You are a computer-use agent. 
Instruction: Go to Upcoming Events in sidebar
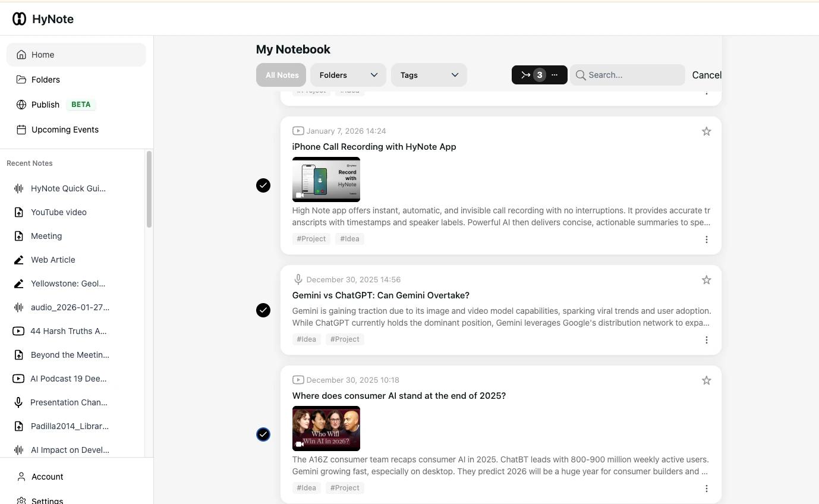pyautogui.click(x=65, y=130)
